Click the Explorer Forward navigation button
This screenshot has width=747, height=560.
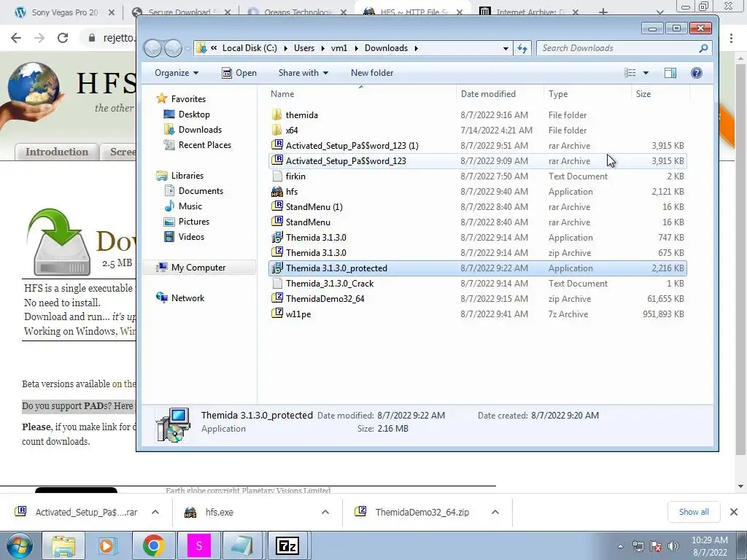[x=172, y=48]
